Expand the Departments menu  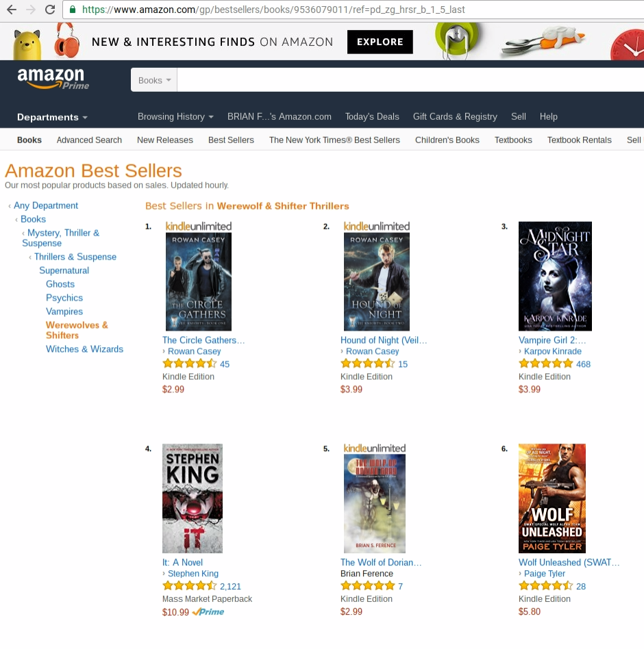click(x=52, y=117)
